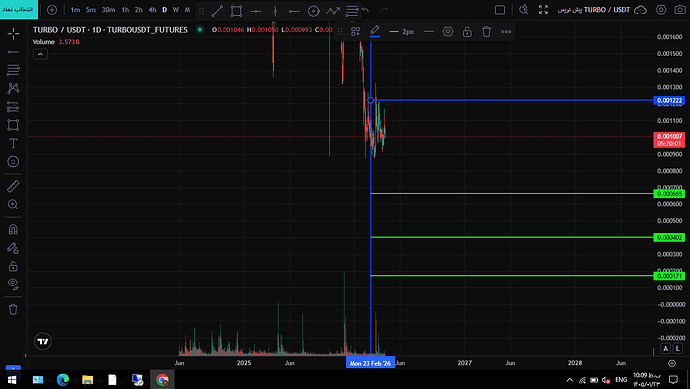Image resolution: width=690 pixels, height=389 pixels.
Task: Open the layout setup square button
Action: pos(500,10)
